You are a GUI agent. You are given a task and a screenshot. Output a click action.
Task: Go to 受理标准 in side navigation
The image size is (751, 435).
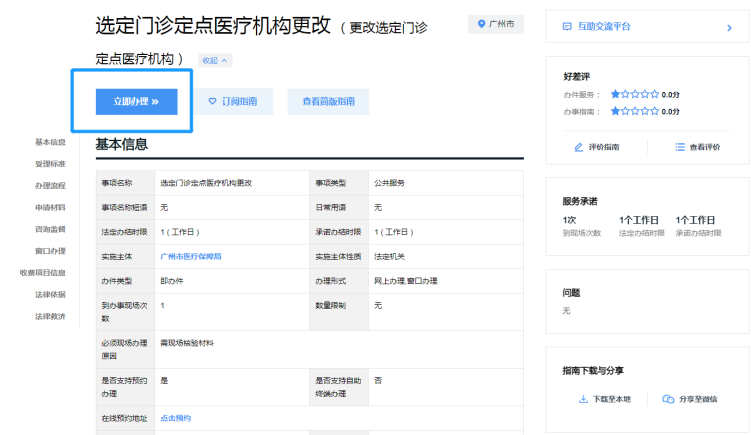[x=50, y=164]
